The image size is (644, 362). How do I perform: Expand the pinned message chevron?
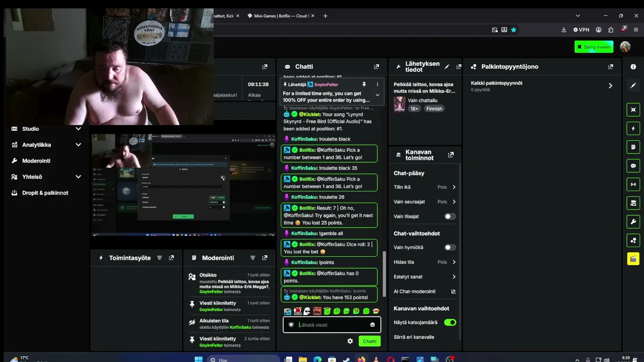click(x=377, y=95)
